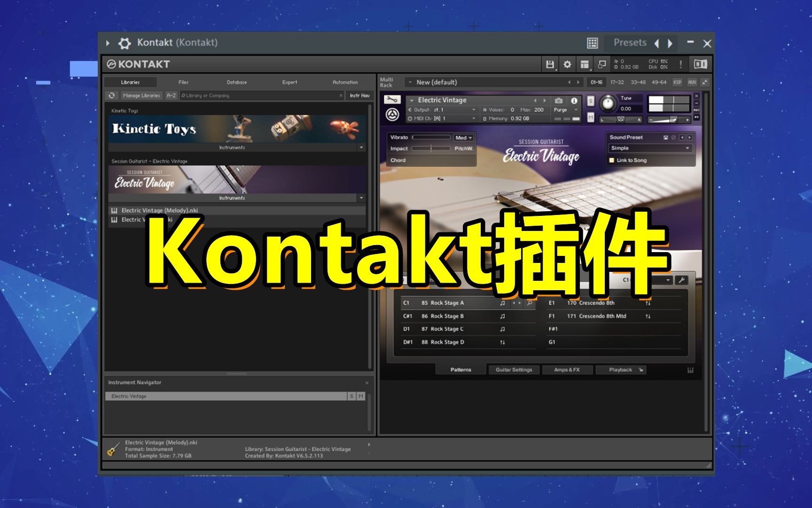
Task: Select instrument page 17-32
Action: click(x=617, y=82)
